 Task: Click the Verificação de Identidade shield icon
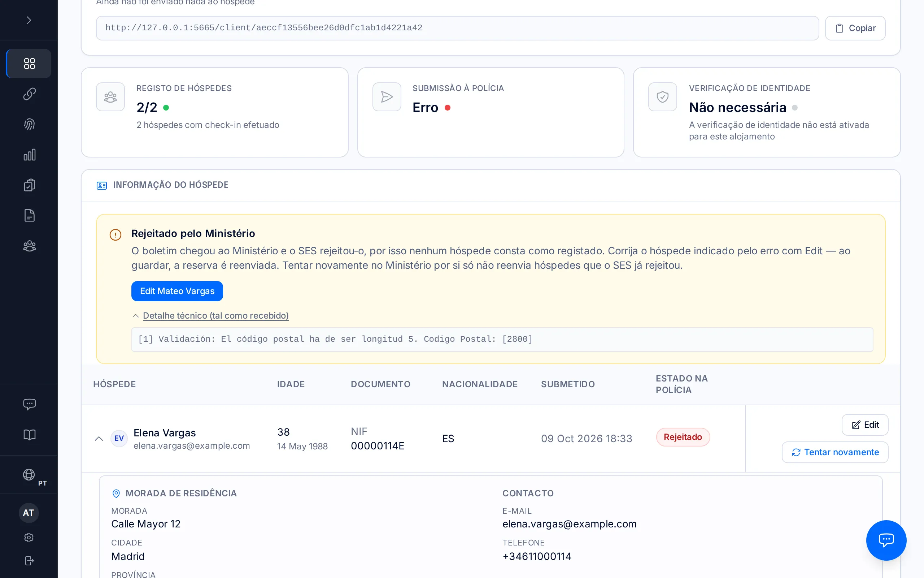pos(662,97)
